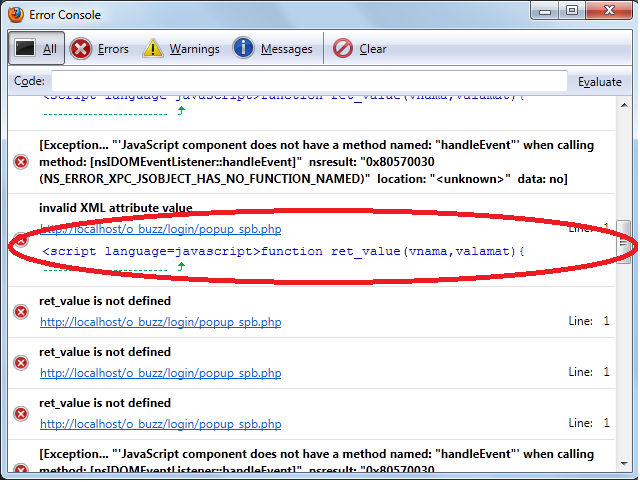Click the yellow Warnings triangle icon
Image resolution: width=640 pixels, height=482 pixels.
pos(153,49)
